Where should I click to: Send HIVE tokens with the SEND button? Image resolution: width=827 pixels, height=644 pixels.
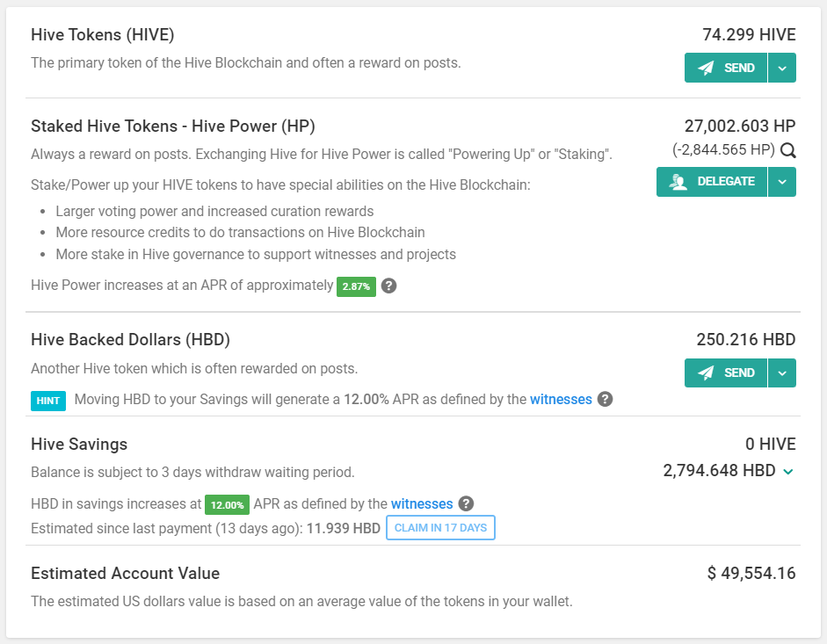pyautogui.click(x=726, y=68)
